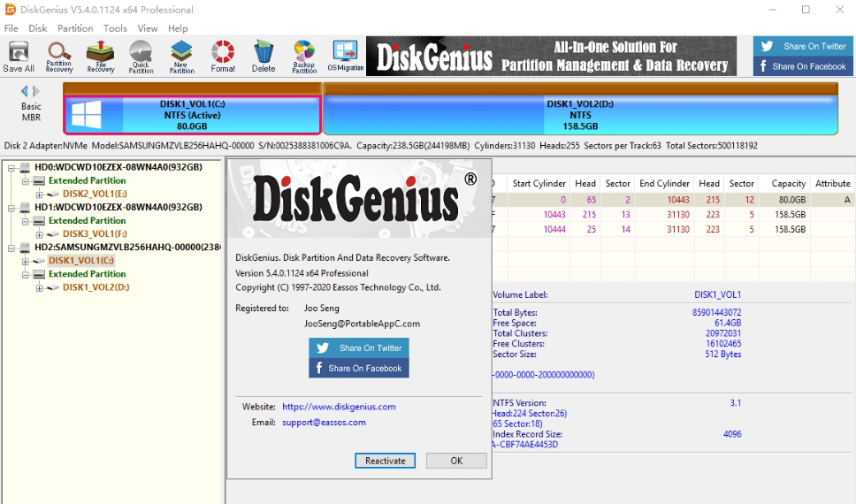Click OK to close About dialog

(456, 461)
